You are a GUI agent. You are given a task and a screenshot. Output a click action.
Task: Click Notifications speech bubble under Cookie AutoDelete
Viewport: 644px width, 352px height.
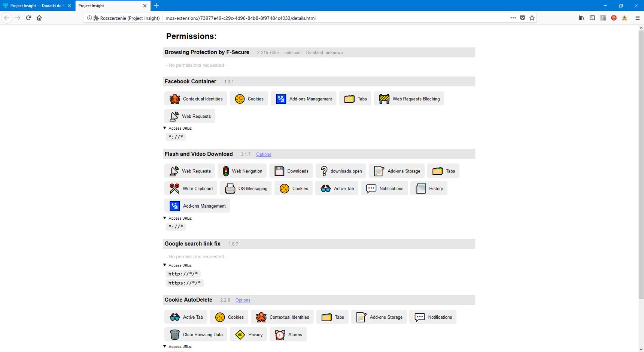(420, 317)
